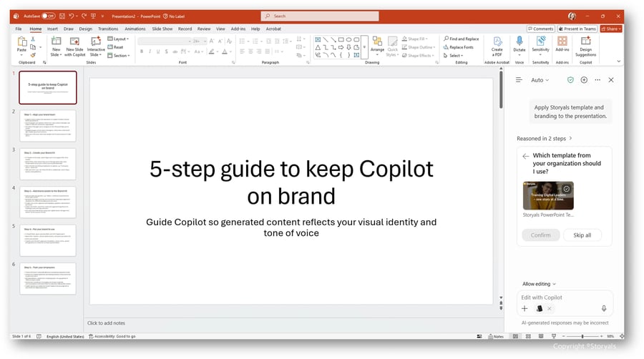This screenshot has height=359, width=644.
Task: Toggle the Notes pane in status bar
Action: [496, 336]
